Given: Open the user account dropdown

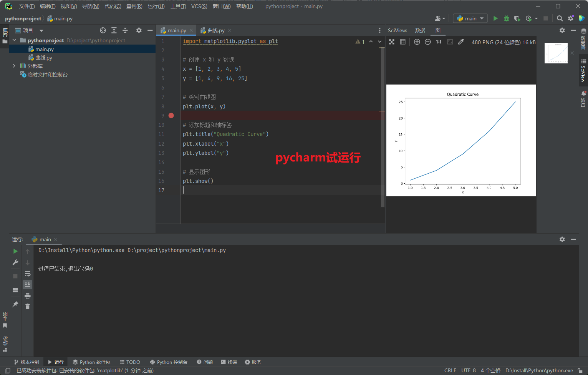Looking at the screenshot, I should point(440,18).
